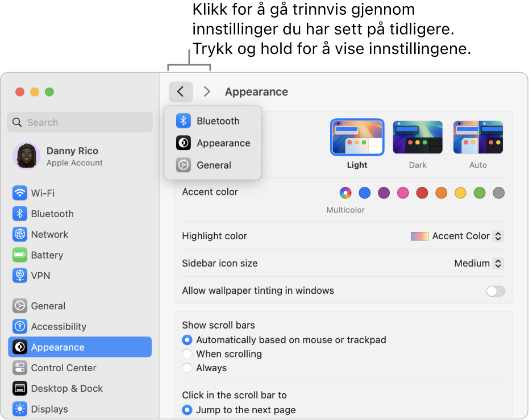The image size is (529, 420).
Task: Open Wi-Fi settings in sidebar
Action: pyautogui.click(x=80, y=193)
